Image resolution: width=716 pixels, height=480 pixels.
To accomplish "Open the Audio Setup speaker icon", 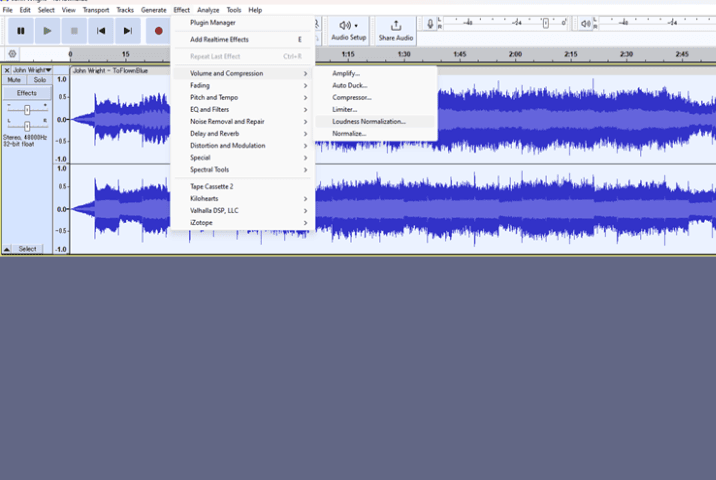I will point(345,26).
